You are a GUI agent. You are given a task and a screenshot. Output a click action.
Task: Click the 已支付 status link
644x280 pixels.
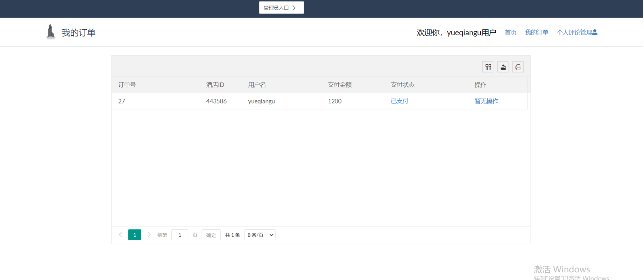click(399, 101)
